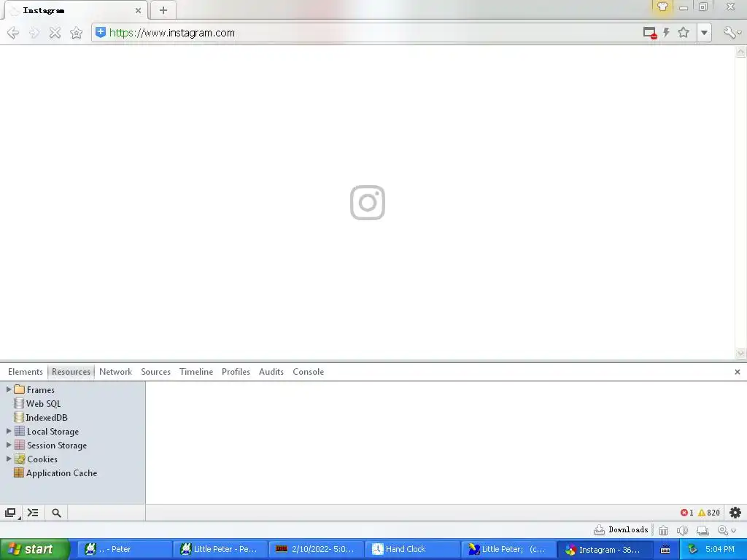Select the Instagram browser tab
The width and height of the screenshot is (747, 560).
pyautogui.click(x=76, y=10)
